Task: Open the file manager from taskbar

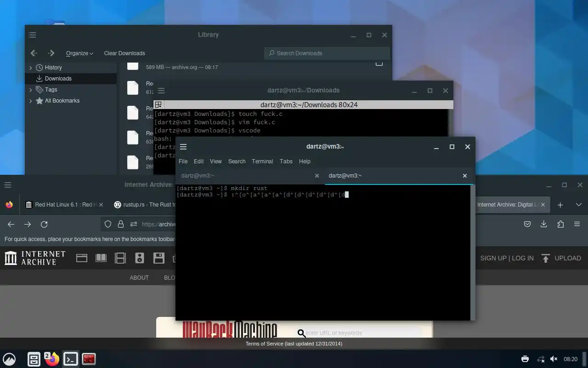Action: coord(34,359)
